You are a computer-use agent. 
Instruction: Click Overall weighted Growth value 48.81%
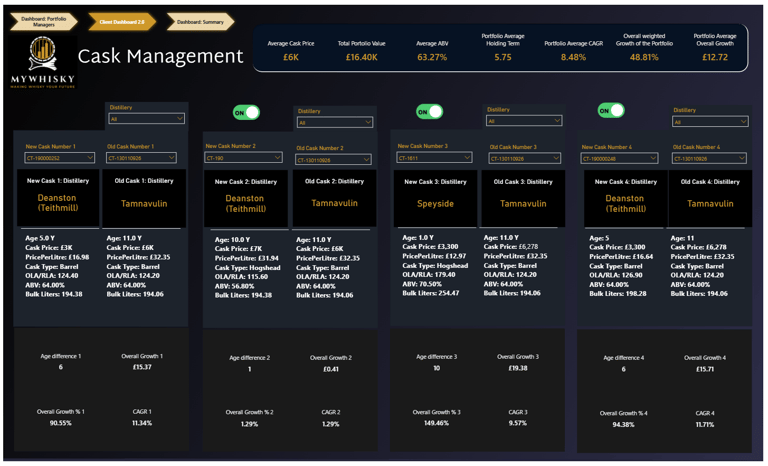(644, 57)
